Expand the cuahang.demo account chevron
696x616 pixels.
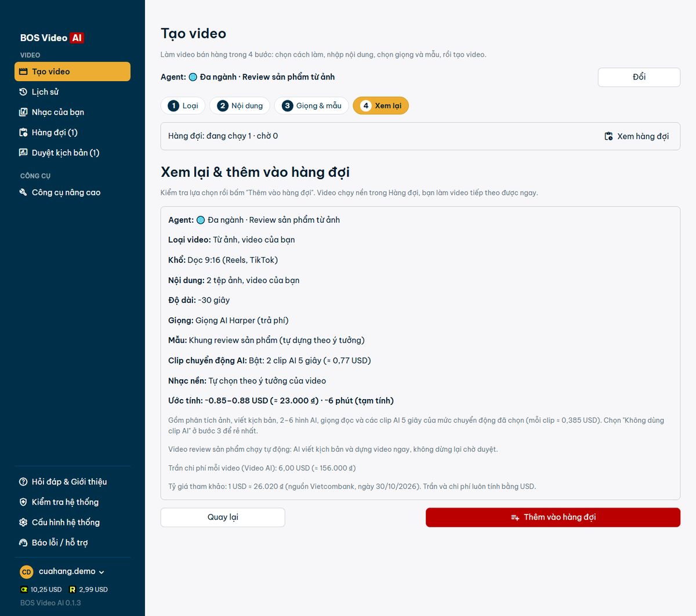(101, 572)
